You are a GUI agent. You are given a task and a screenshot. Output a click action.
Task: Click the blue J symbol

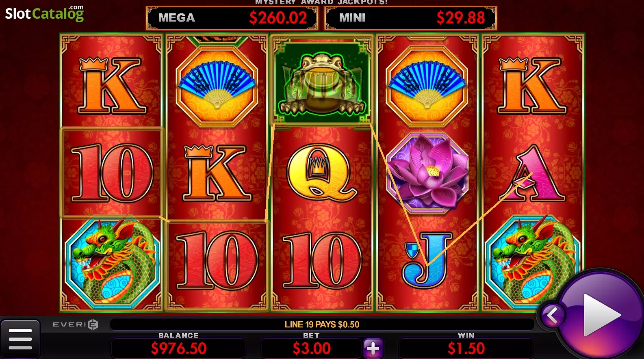pos(427,259)
